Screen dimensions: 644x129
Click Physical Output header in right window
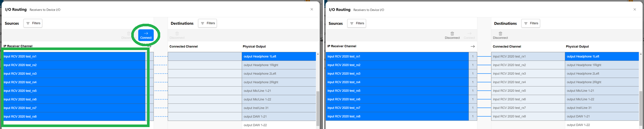coord(577,47)
